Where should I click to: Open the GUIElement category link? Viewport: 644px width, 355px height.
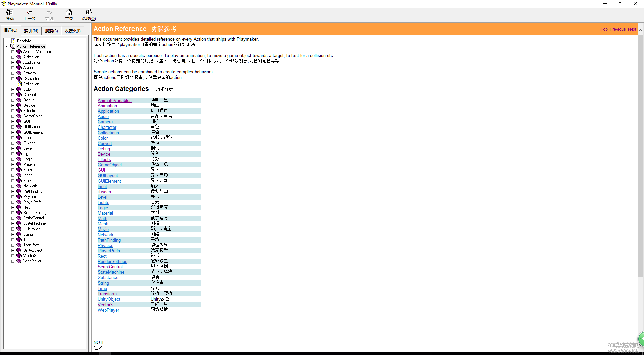coord(109,181)
